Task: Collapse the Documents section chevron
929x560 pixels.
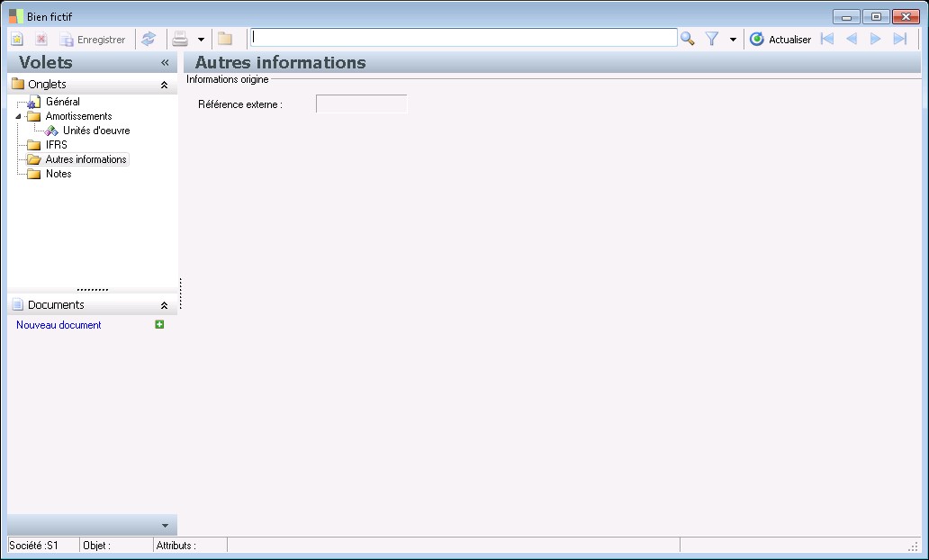Action: pos(164,306)
